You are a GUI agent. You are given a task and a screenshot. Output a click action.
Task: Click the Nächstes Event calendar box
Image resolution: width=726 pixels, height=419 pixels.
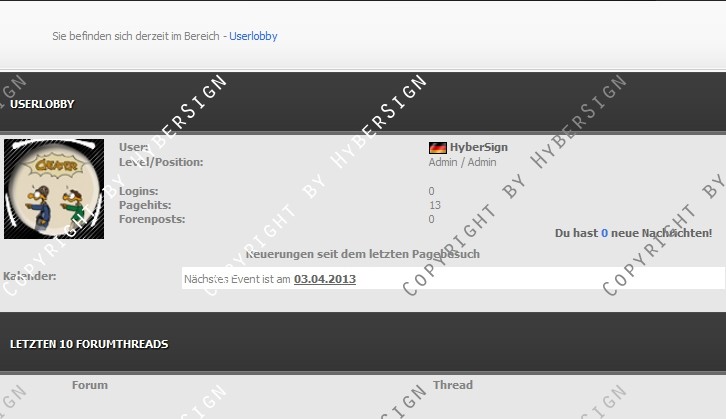(452, 279)
